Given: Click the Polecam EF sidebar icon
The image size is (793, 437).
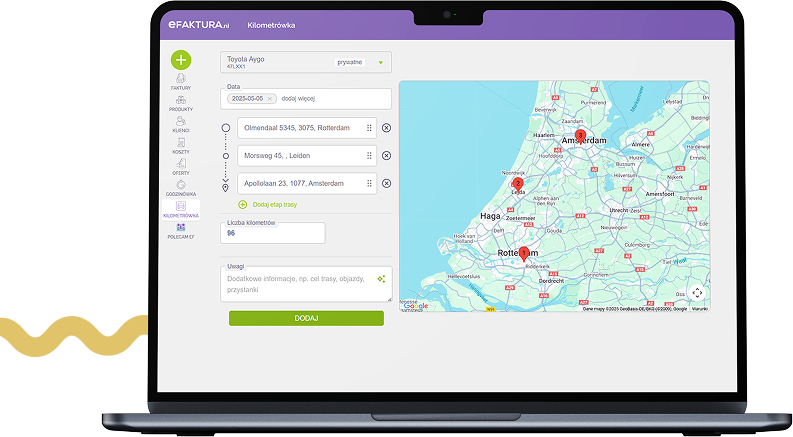Looking at the screenshot, I should (180, 229).
